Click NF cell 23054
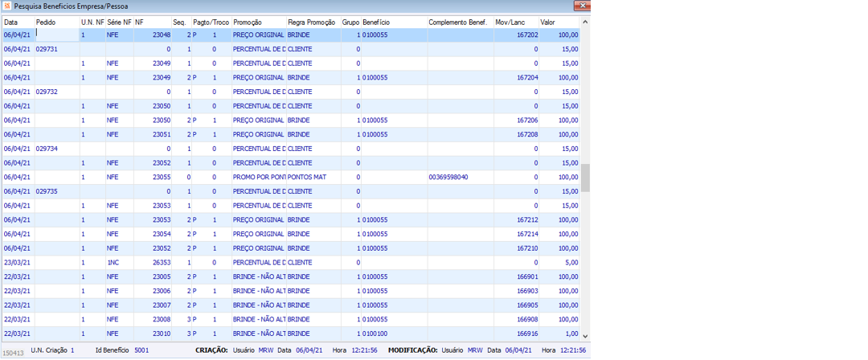868x360 pixels. 153,235
